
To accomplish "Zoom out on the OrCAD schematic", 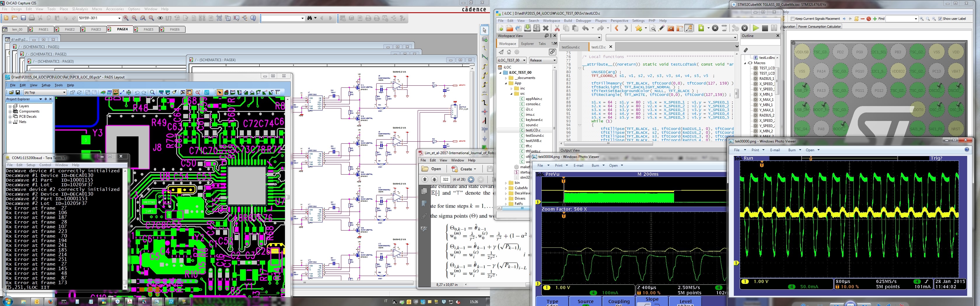I will point(134,18).
